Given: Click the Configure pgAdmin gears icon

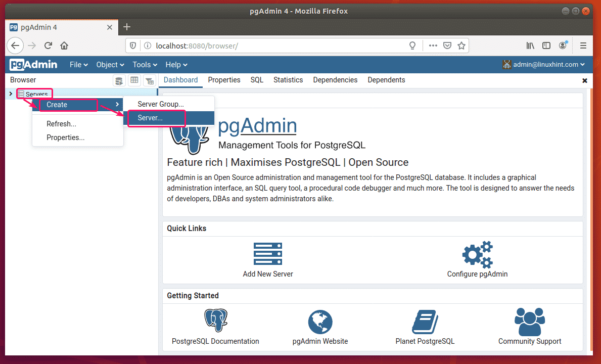Looking at the screenshot, I should [478, 254].
